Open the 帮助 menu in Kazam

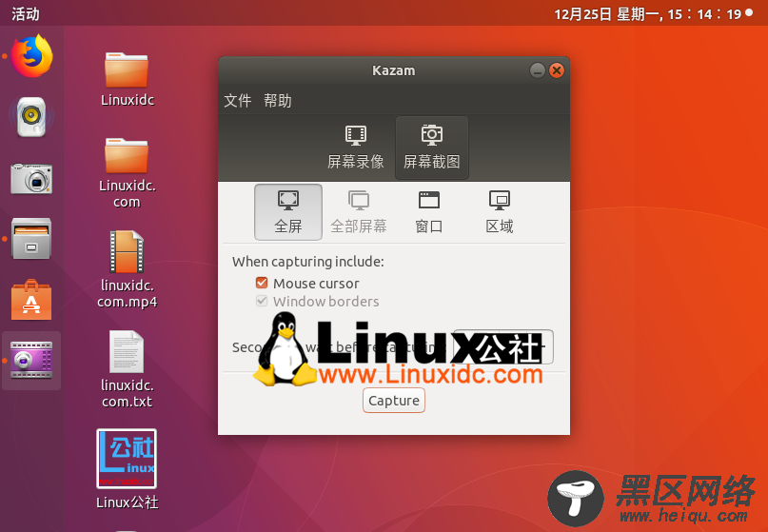click(x=277, y=101)
